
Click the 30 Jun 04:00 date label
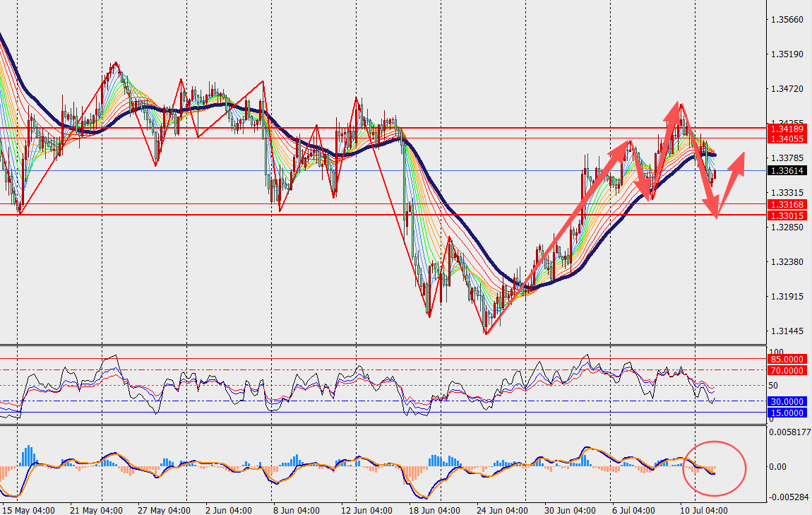(570, 510)
